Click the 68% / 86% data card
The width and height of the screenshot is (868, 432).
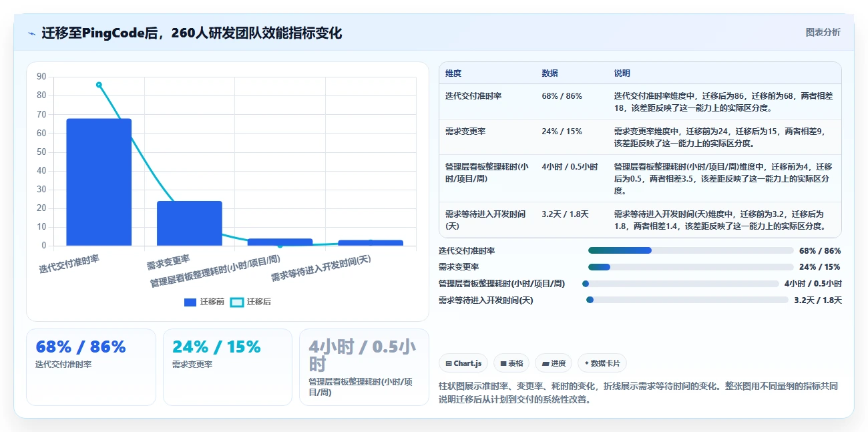pos(91,367)
